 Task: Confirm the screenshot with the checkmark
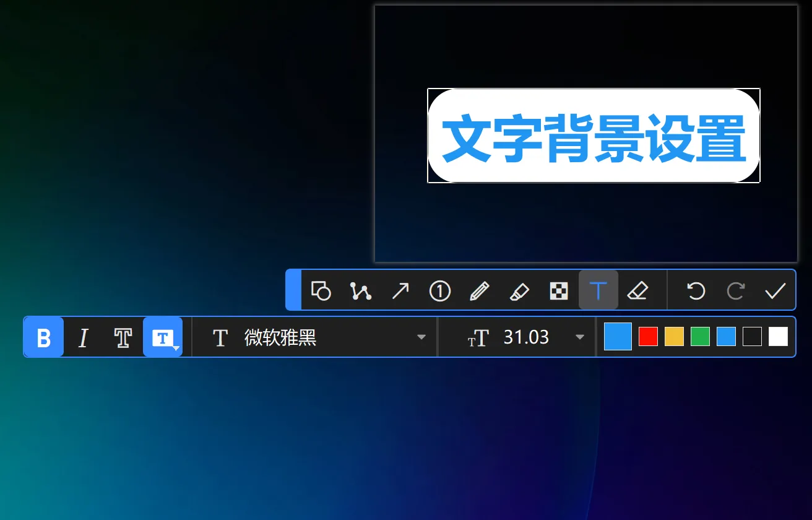coord(775,290)
